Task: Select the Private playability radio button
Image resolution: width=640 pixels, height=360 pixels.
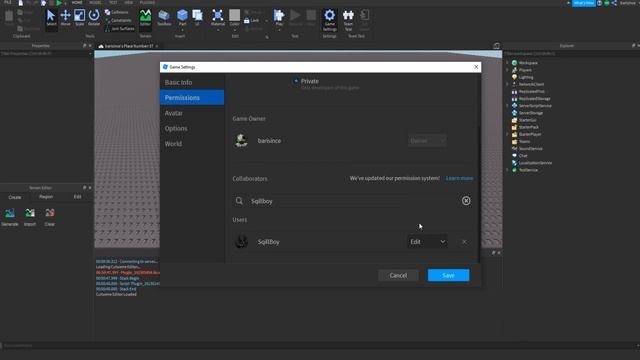Action: 296,81
